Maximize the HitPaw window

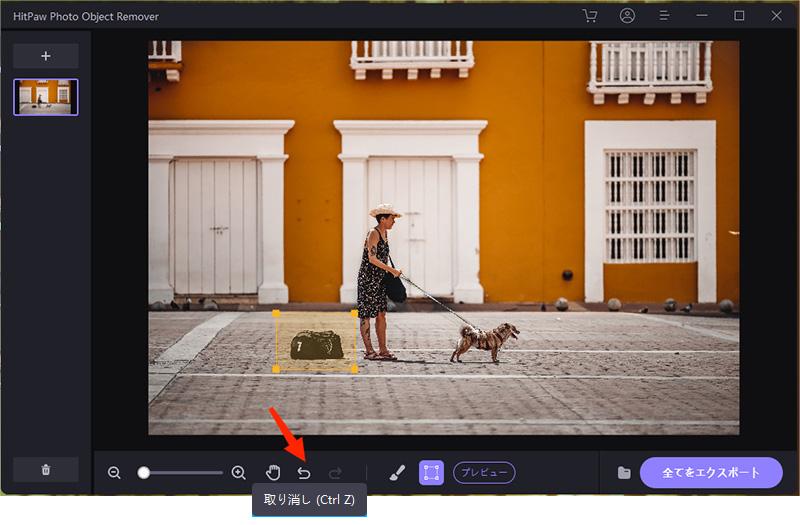point(739,16)
